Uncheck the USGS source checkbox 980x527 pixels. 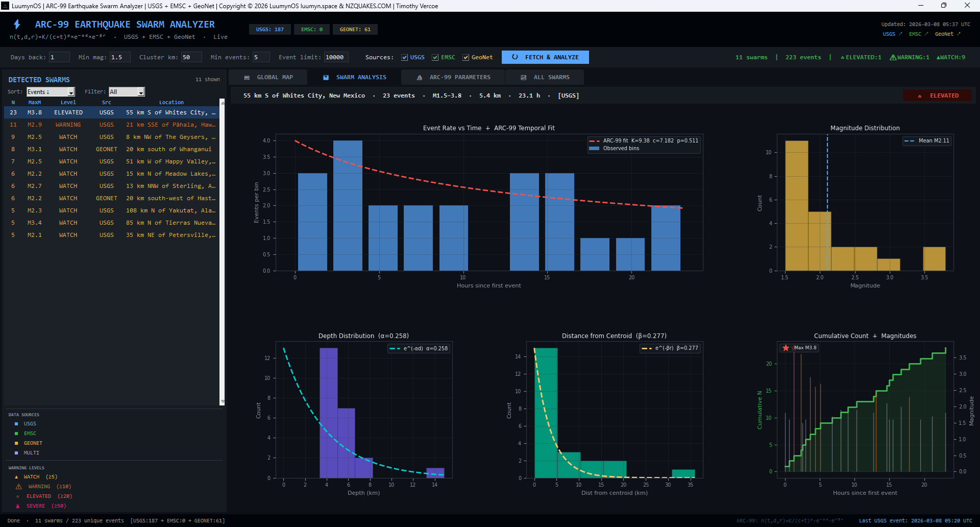click(404, 58)
